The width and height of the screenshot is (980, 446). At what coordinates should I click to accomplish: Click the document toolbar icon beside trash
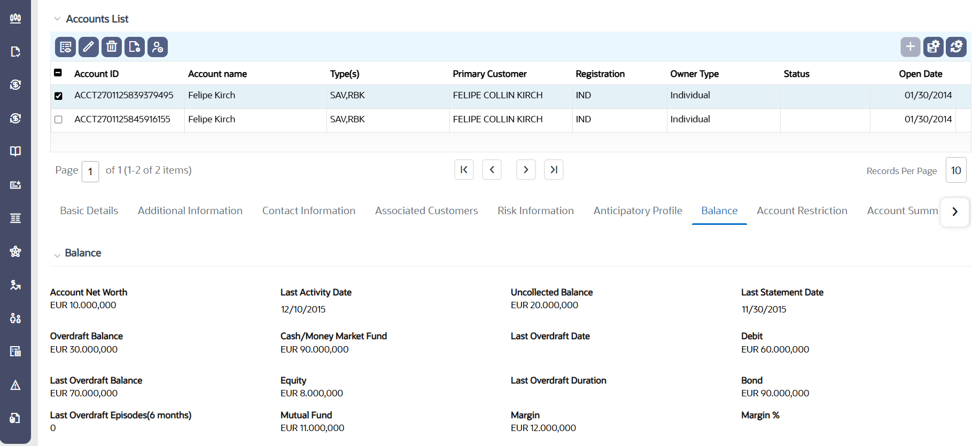click(135, 47)
